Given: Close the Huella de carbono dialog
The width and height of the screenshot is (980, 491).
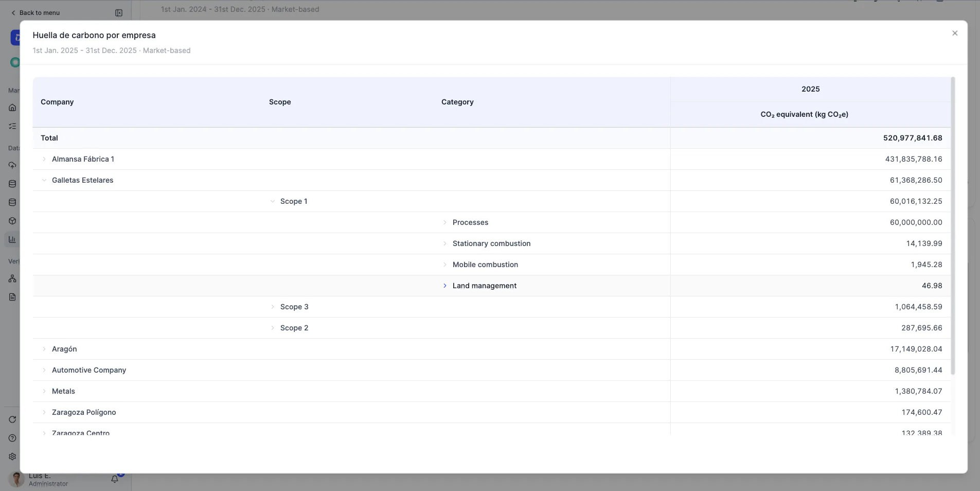Looking at the screenshot, I should click(955, 33).
